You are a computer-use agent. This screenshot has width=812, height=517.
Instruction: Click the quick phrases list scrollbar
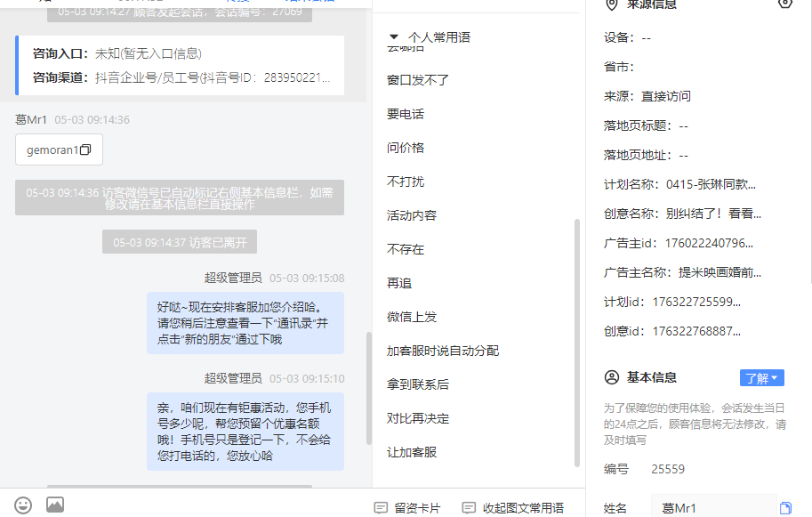(577, 343)
